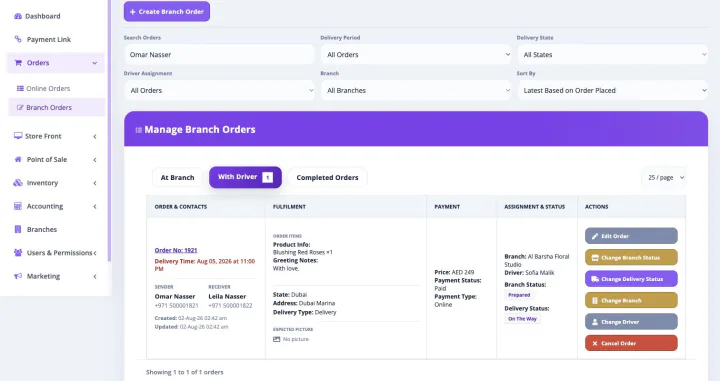Open the Driver Assignment dropdown
This screenshot has width=720, height=381.
click(x=219, y=90)
